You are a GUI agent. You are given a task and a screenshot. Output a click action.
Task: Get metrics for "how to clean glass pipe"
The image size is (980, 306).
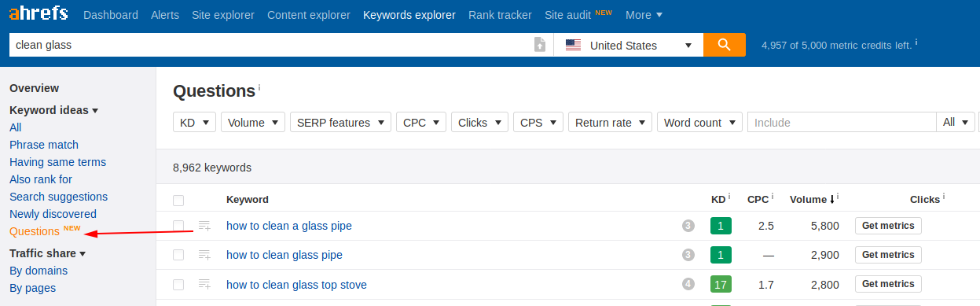click(888, 255)
